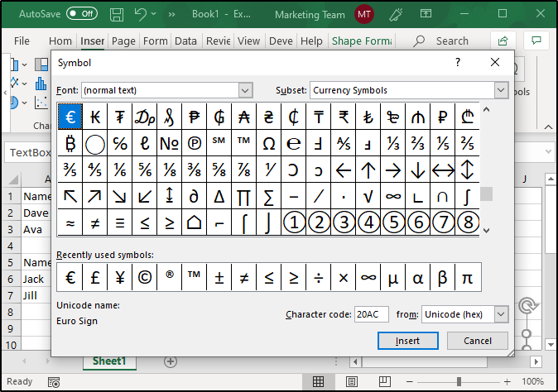The height and width of the screenshot is (392, 558).
Task: Click the pen coming-soon features icon
Action: [x=396, y=14]
